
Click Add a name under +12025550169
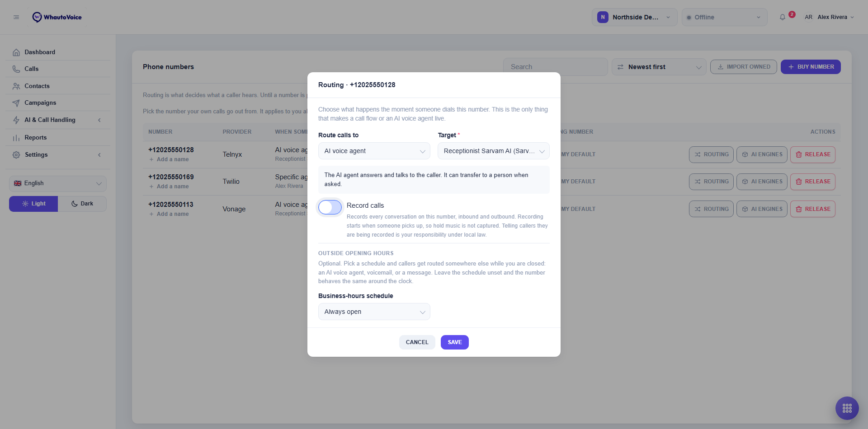tap(169, 187)
